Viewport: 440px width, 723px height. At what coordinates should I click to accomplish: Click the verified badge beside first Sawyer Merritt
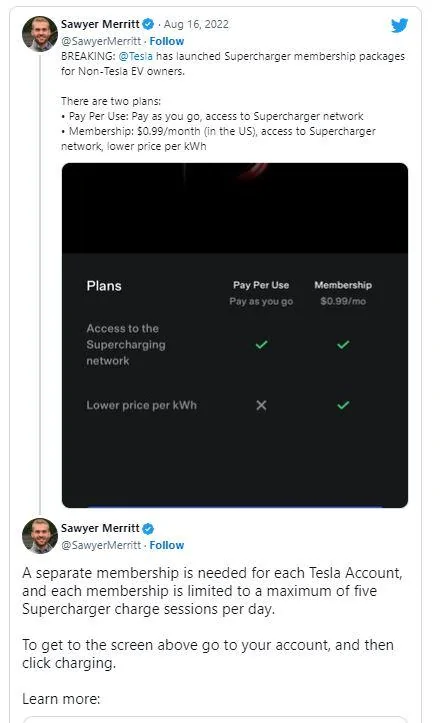(148, 24)
